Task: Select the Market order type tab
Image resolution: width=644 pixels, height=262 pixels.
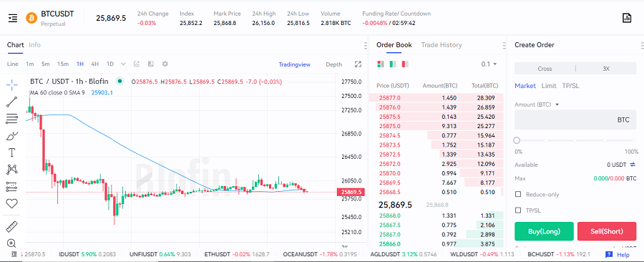Action: pos(525,86)
